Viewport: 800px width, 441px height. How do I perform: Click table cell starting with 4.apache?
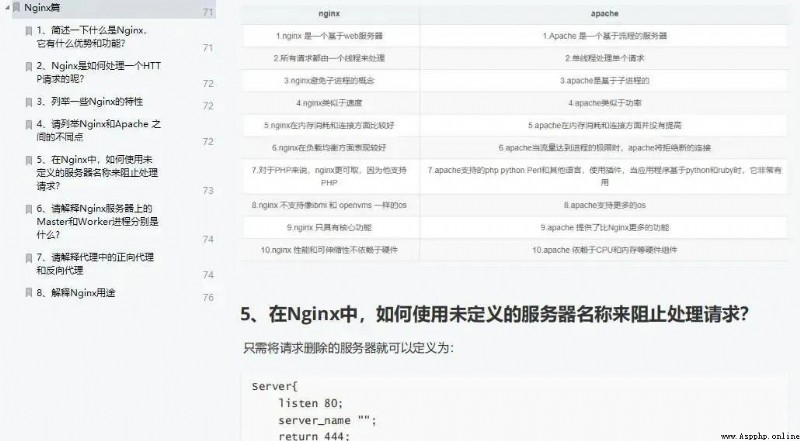(605, 103)
